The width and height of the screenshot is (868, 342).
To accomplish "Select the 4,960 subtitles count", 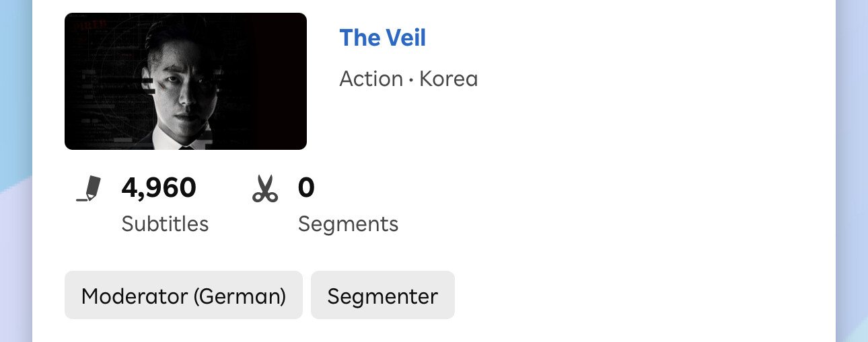I will 159,188.
